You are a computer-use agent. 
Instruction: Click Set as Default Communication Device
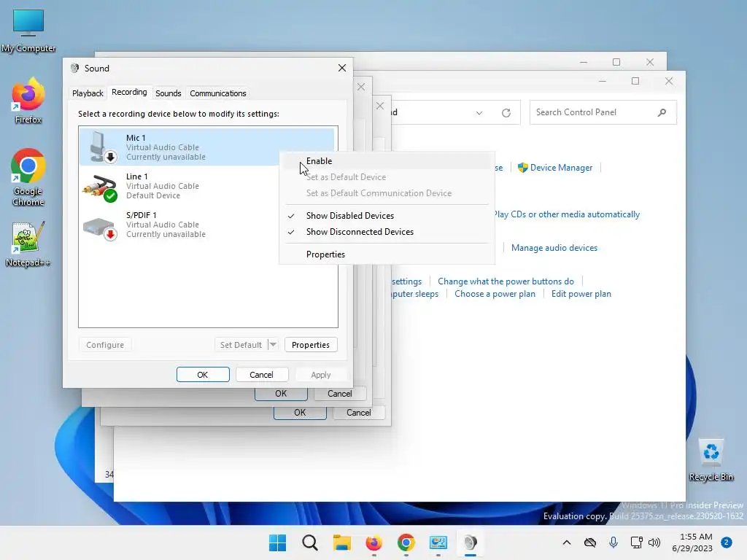pos(387,193)
